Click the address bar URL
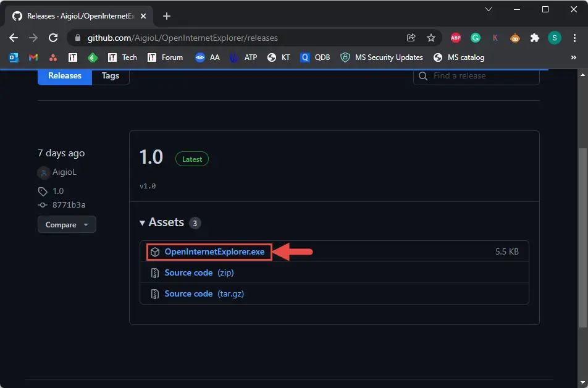The image size is (588, 388). point(183,38)
